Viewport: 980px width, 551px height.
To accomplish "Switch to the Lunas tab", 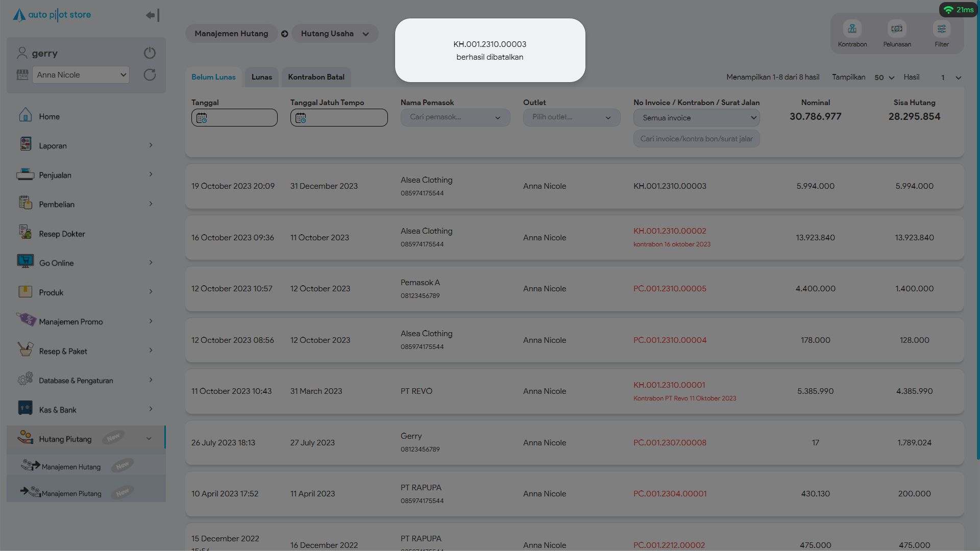I will pos(261,77).
